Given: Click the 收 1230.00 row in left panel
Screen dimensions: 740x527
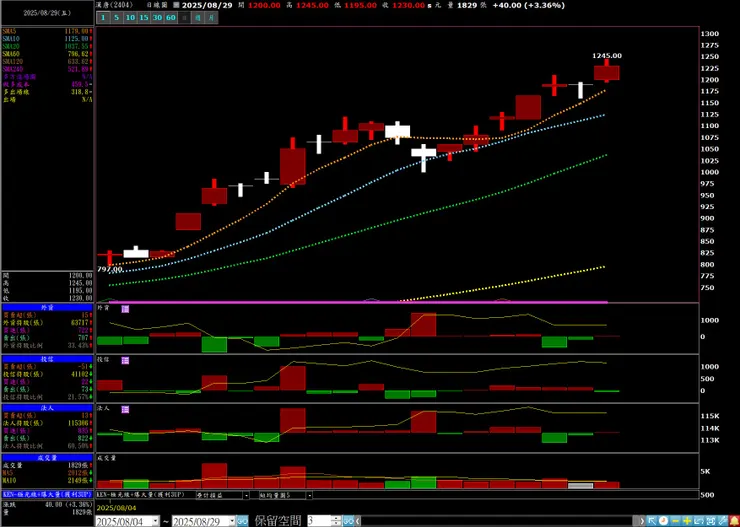Looking at the screenshot, I should pyautogui.click(x=47, y=298).
